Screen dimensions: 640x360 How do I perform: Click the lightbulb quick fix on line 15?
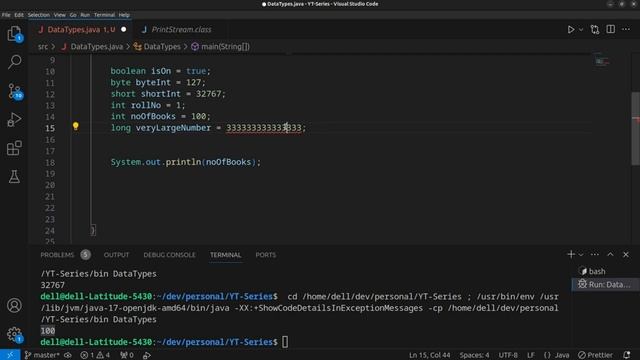pyautogui.click(x=76, y=126)
